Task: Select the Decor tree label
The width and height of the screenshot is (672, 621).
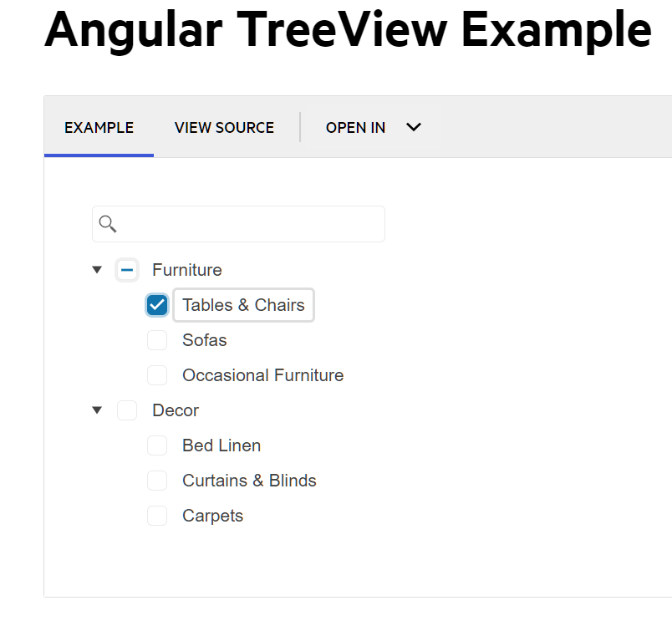Action: tap(176, 410)
